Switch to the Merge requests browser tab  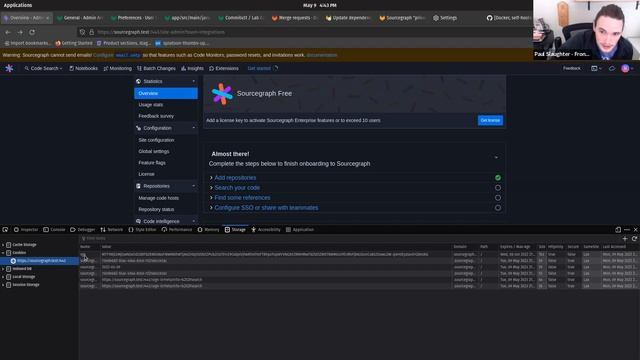click(295, 18)
